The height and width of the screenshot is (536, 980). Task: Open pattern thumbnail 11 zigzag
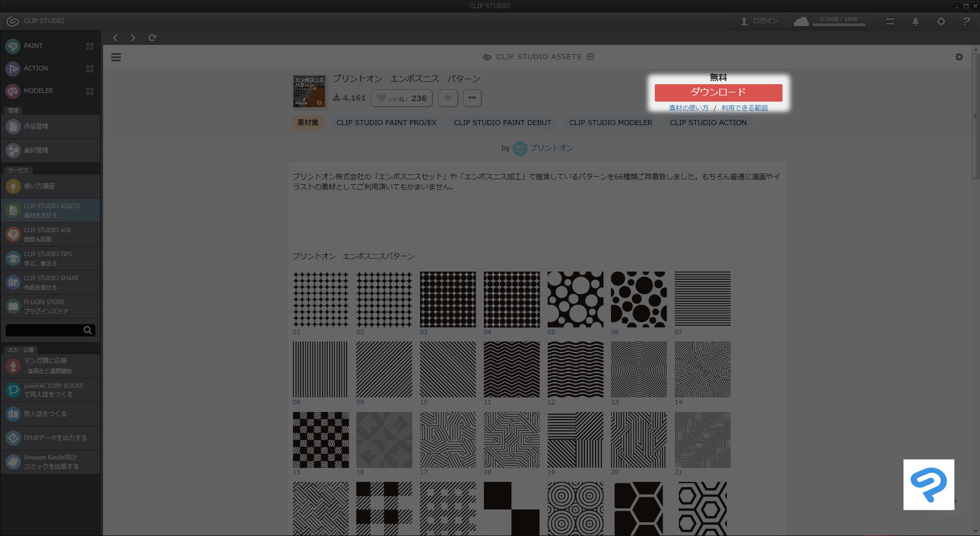pos(511,370)
